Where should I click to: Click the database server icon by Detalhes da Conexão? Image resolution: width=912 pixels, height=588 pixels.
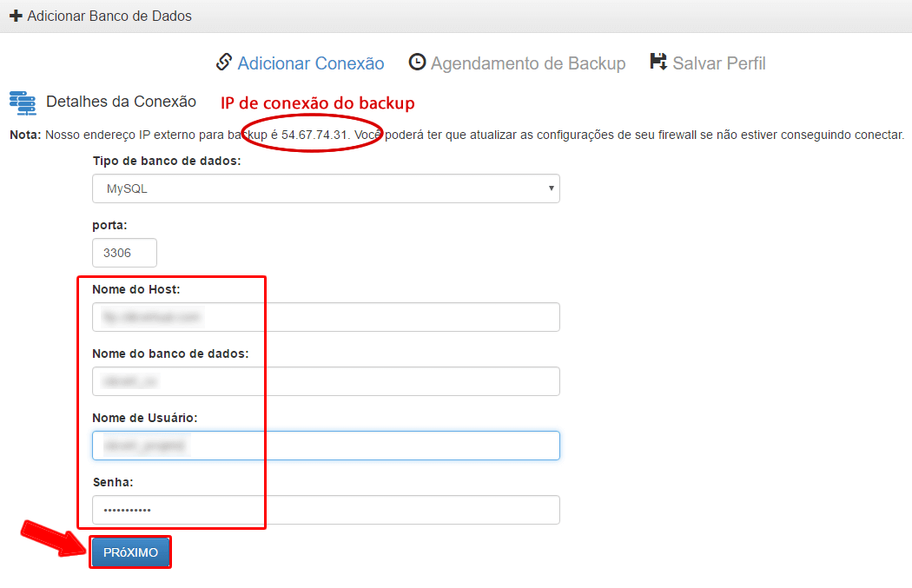(23, 102)
